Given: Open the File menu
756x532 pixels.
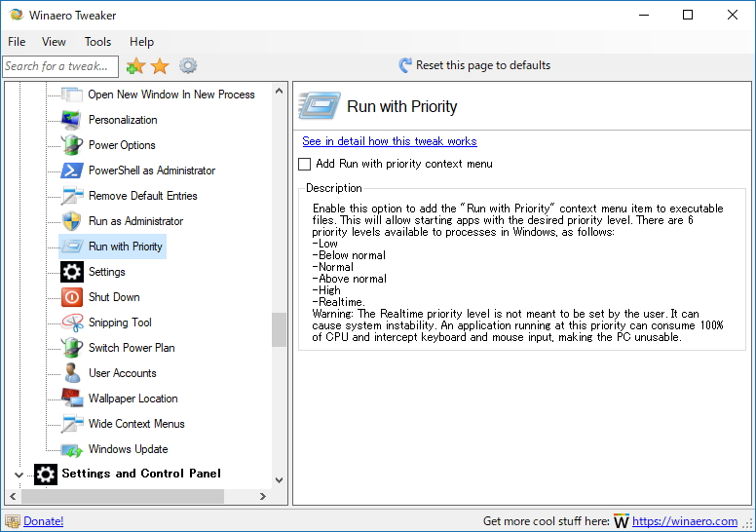Looking at the screenshot, I should click(x=17, y=42).
